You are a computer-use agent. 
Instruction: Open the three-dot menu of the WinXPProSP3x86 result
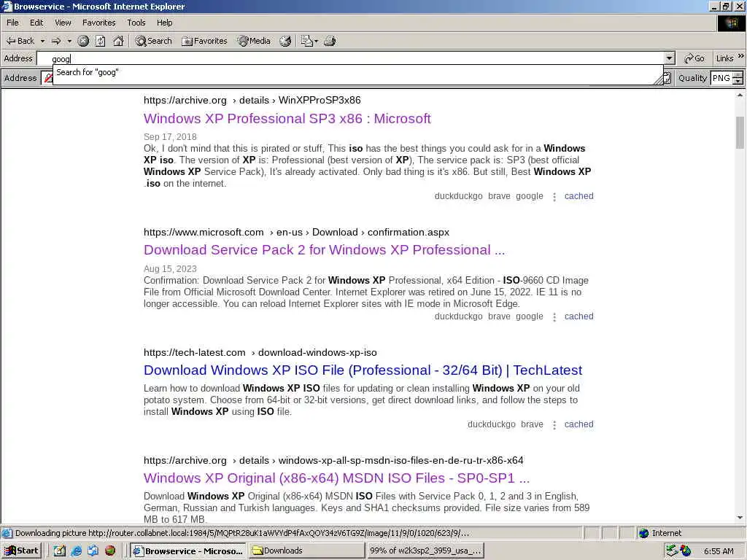coord(554,197)
